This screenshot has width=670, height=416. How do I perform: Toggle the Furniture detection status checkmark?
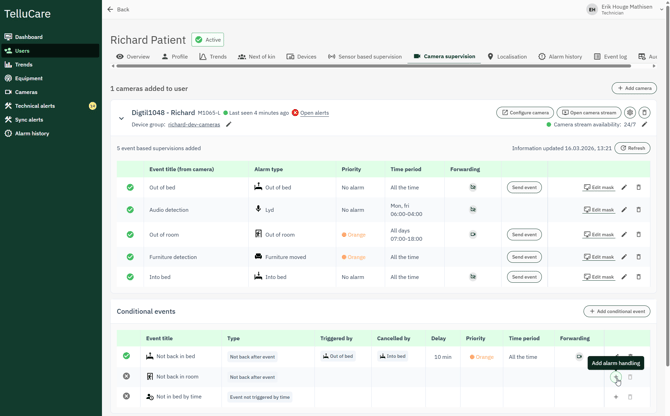click(x=130, y=257)
